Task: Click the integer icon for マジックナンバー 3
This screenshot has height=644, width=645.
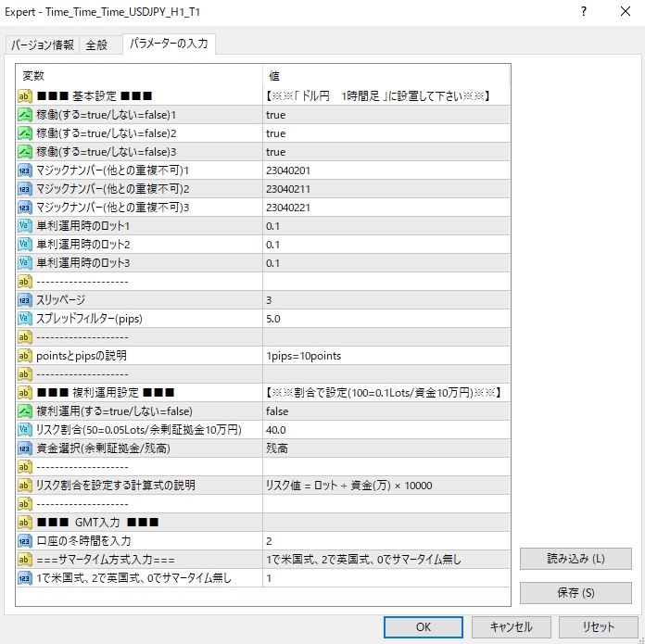Action: coord(25,208)
